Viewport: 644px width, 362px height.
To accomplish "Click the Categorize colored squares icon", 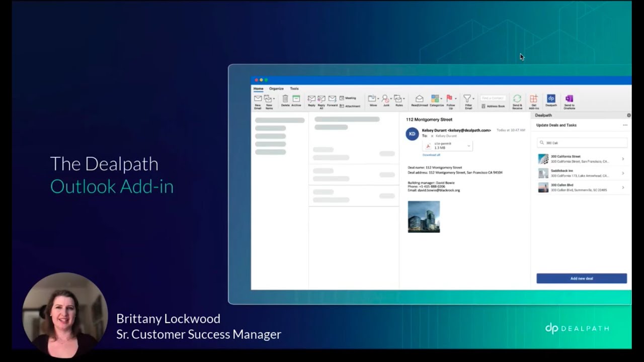I will point(435,99).
